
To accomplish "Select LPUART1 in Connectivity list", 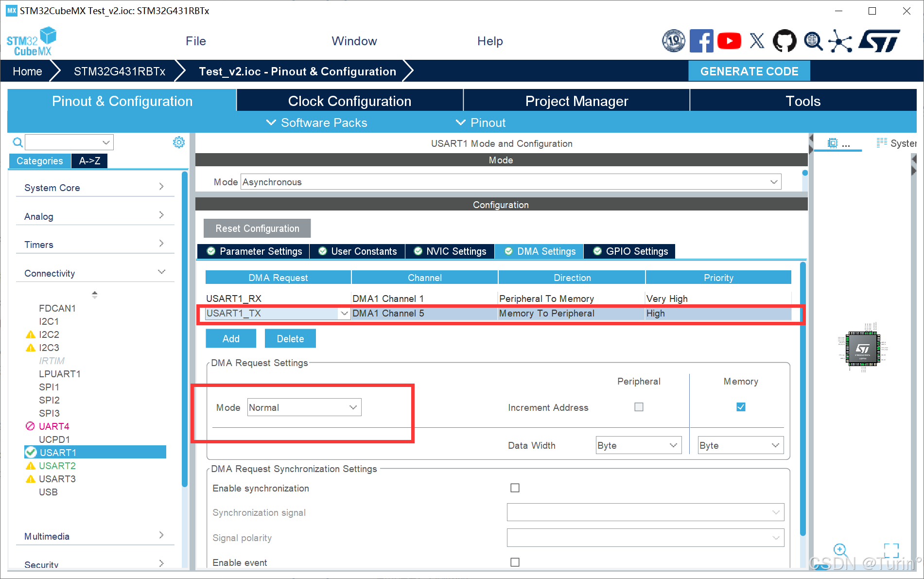I will (60, 374).
